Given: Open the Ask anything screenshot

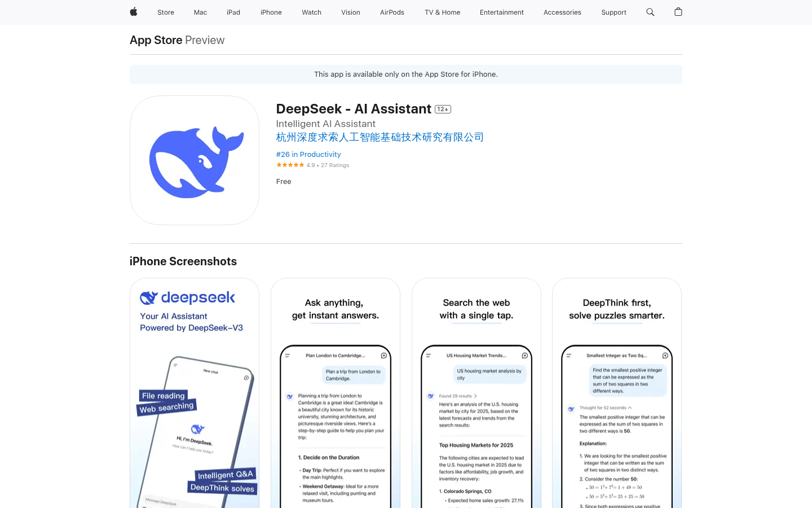Looking at the screenshot, I should [336, 393].
